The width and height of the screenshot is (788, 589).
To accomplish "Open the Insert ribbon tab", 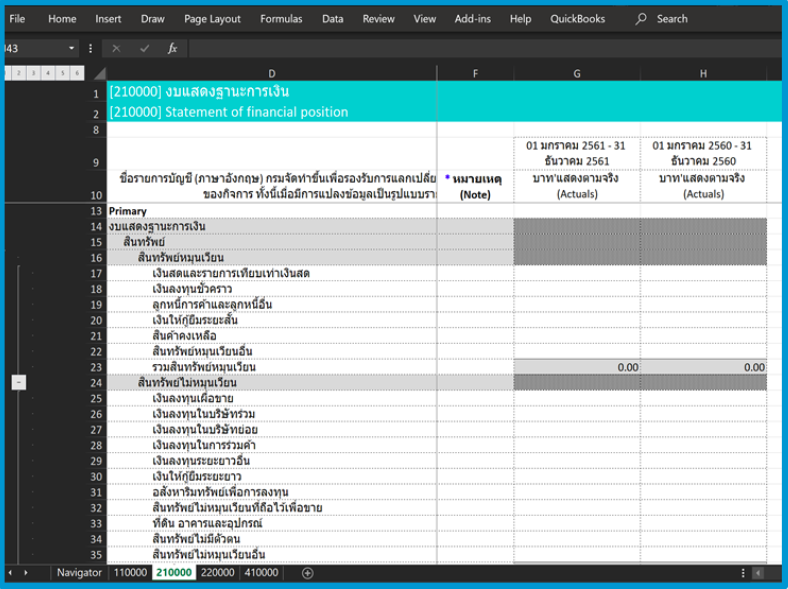I will pos(108,19).
